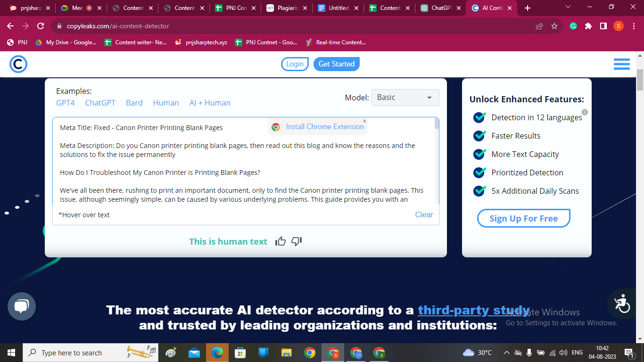The height and width of the screenshot is (362, 644).
Task: Show hidden system tray icons
Action: click(x=507, y=353)
